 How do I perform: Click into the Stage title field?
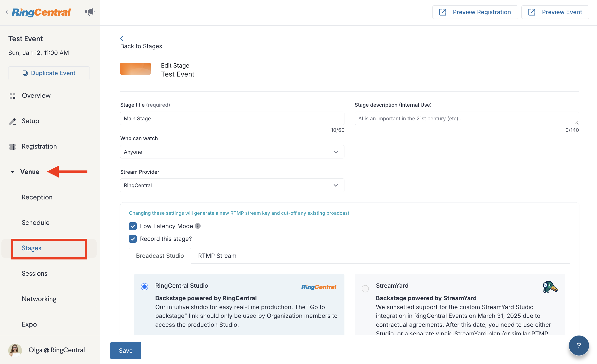point(232,118)
